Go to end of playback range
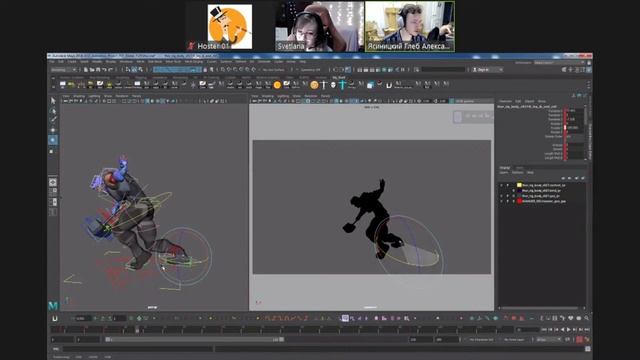This screenshot has height=360, width=640. pos(587,329)
